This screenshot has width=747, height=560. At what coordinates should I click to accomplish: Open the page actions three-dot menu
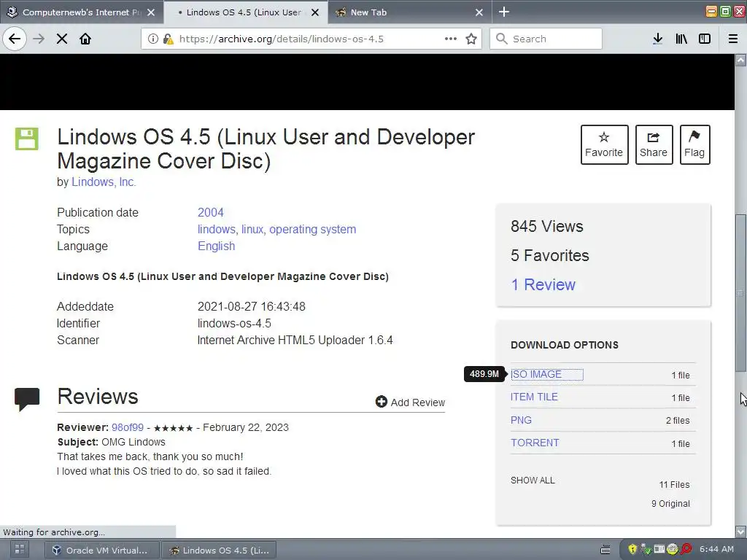click(x=451, y=39)
